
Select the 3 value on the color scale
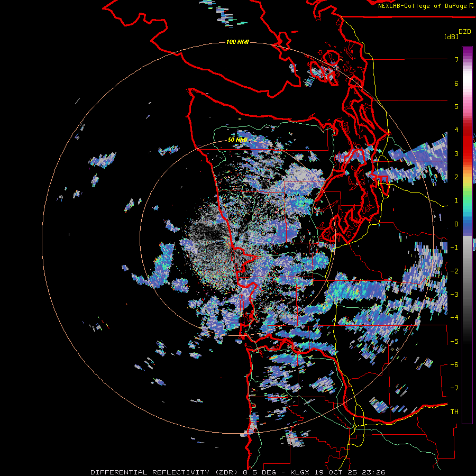(456, 153)
